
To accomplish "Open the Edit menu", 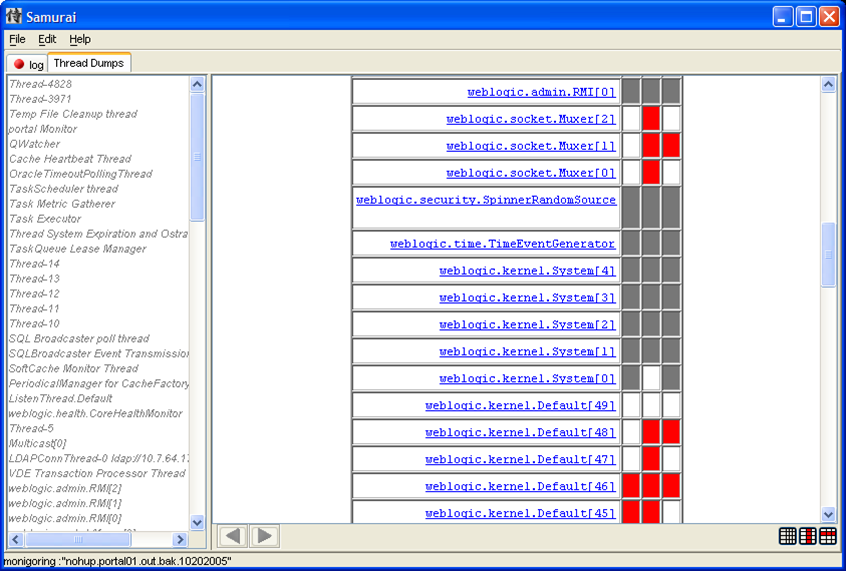I will click(47, 39).
